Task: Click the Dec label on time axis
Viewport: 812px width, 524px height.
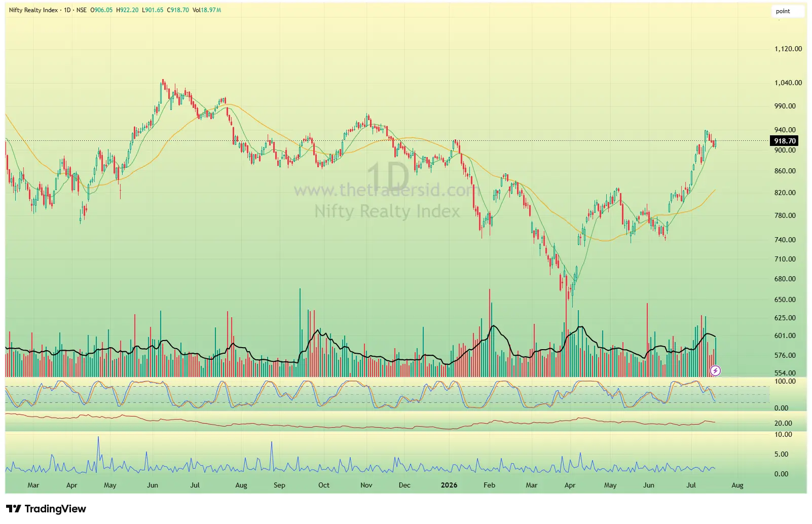Action: tap(404, 485)
